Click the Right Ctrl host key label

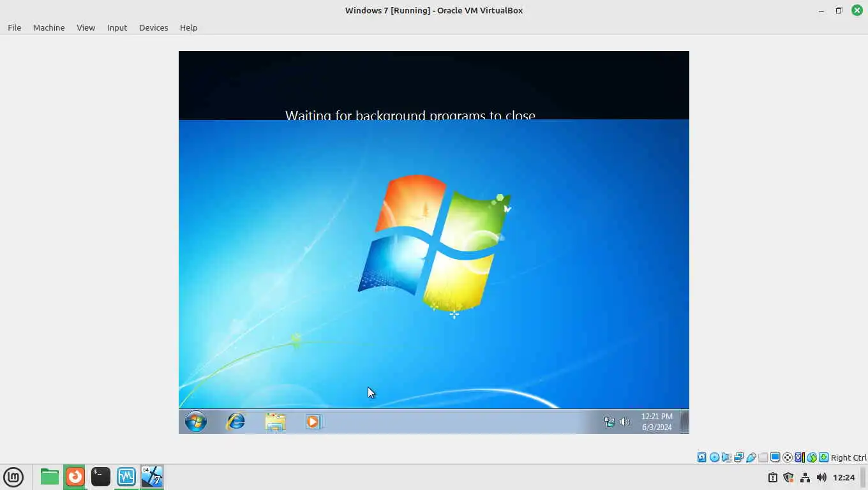(x=849, y=457)
